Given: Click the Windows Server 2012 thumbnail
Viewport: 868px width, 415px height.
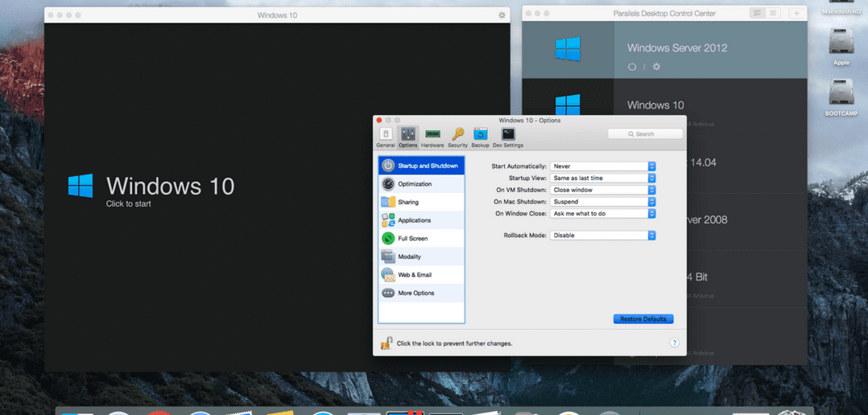Looking at the screenshot, I should pyautogui.click(x=568, y=49).
